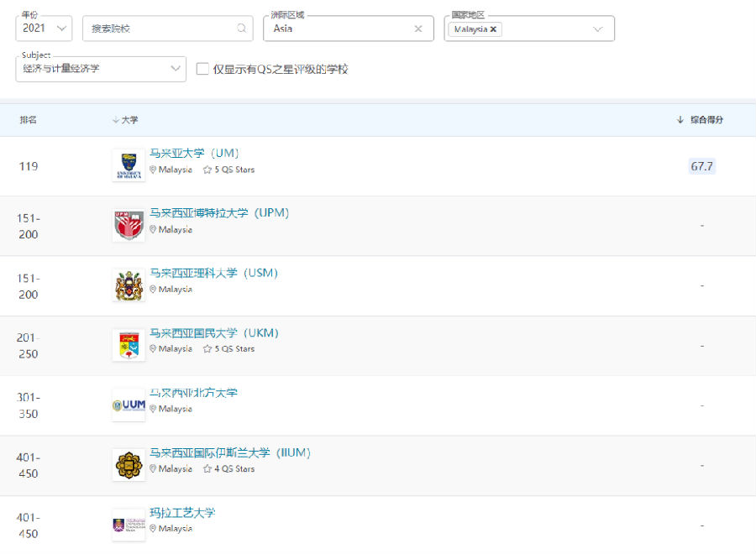Screen dimensions: 756x554
Task: Toggle QS Stars rated schools only checkbox
Action: coord(202,69)
